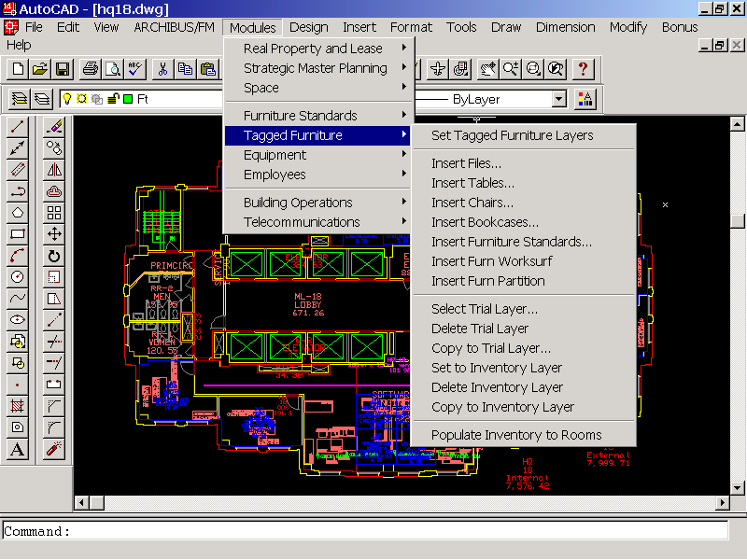Image resolution: width=747 pixels, height=560 pixels.
Task: Save drawing using the floppy disk icon
Action: coord(63,69)
